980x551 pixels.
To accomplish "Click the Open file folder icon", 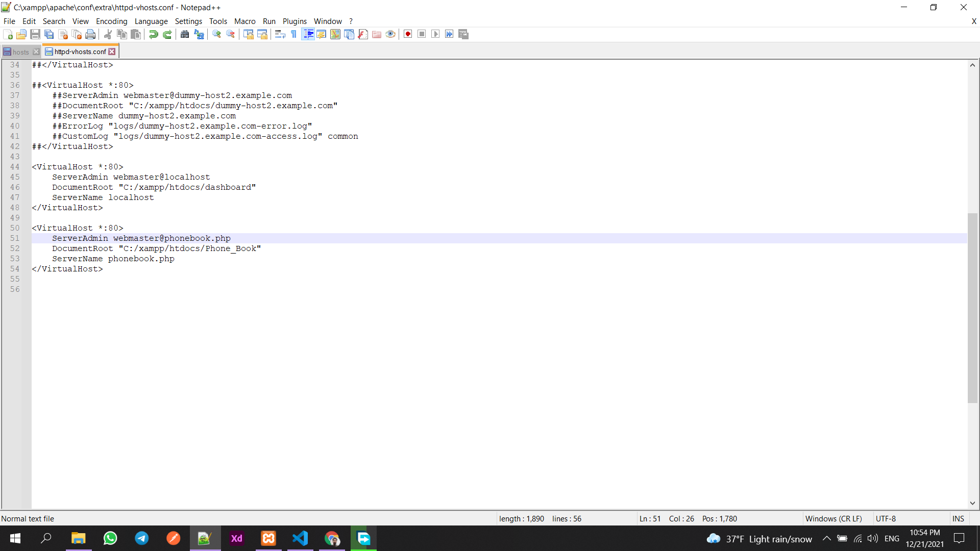I will point(21,34).
